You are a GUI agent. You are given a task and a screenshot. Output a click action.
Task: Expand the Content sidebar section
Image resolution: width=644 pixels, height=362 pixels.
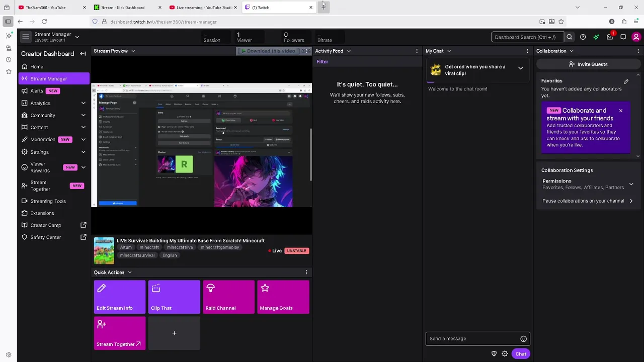click(x=83, y=127)
